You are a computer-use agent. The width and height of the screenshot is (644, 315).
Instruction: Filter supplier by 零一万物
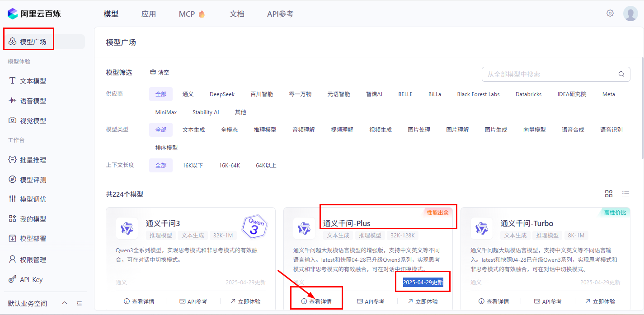click(300, 94)
